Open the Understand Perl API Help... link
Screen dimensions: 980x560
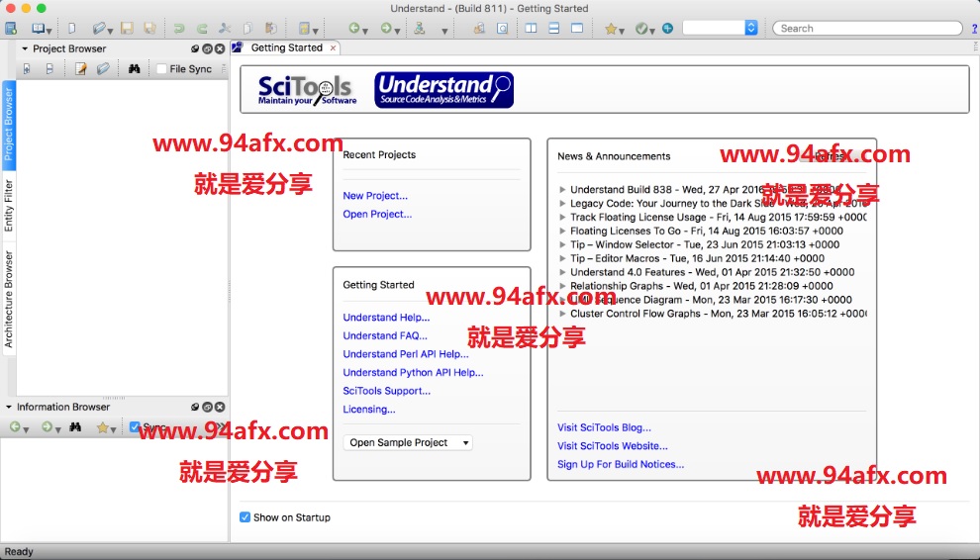(x=406, y=354)
